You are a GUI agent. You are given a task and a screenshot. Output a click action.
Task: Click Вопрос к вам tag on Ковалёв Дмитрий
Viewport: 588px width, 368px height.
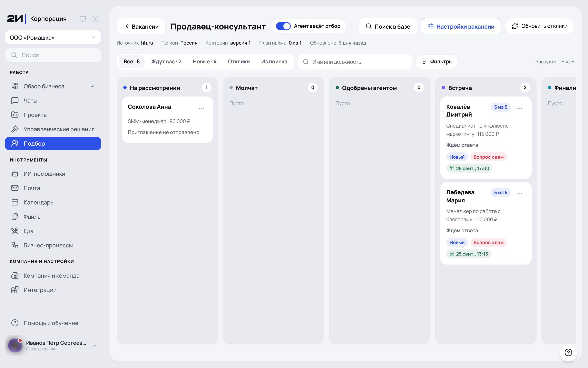click(488, 157)
